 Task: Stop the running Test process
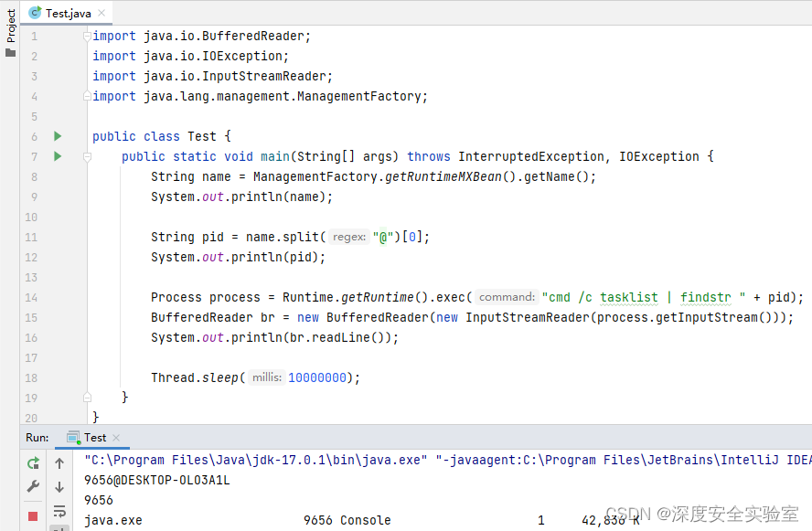point(33,516)
